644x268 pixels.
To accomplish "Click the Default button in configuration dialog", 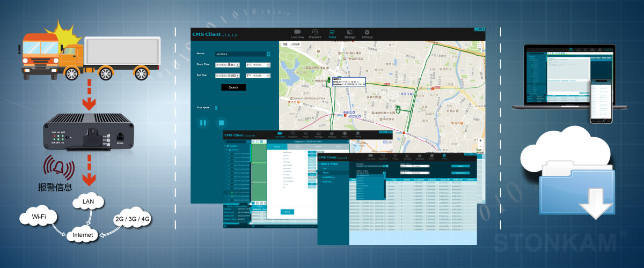I will tap(288, 212).
